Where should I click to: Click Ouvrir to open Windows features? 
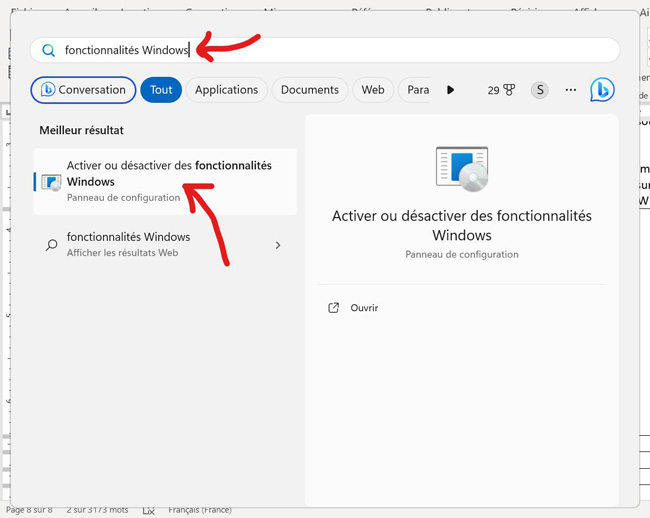click(364, 308)
